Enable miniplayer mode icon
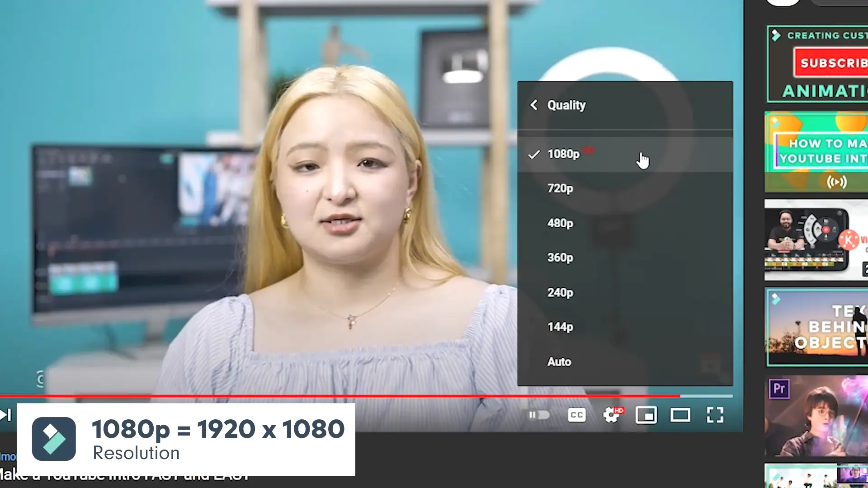 pyautogui.click(x=646, y=415)
